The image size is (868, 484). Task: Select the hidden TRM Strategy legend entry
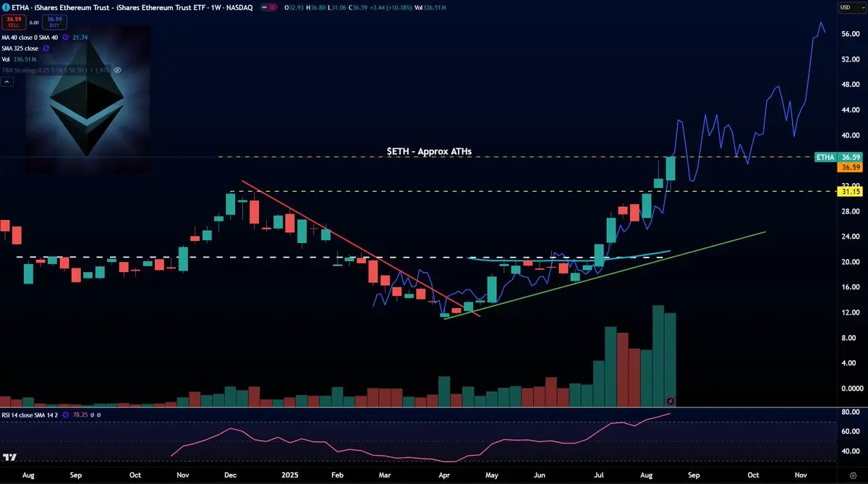tap(55, 70)
